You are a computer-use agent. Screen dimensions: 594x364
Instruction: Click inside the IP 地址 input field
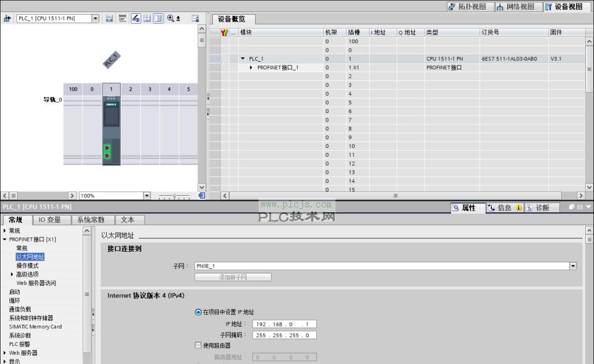(284, 324)
